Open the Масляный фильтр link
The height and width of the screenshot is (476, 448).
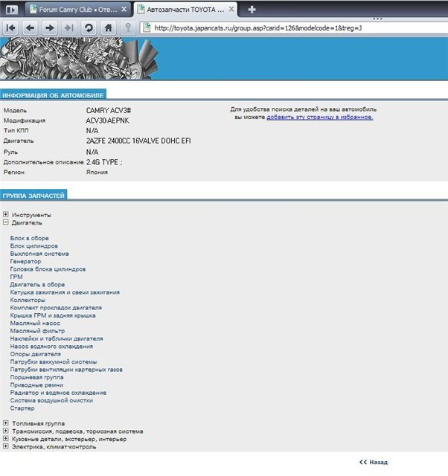[37, 331]
